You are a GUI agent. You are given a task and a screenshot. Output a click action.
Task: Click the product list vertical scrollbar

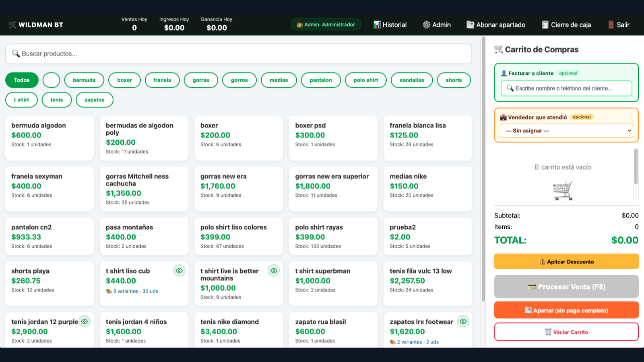[x=483, y=169]
